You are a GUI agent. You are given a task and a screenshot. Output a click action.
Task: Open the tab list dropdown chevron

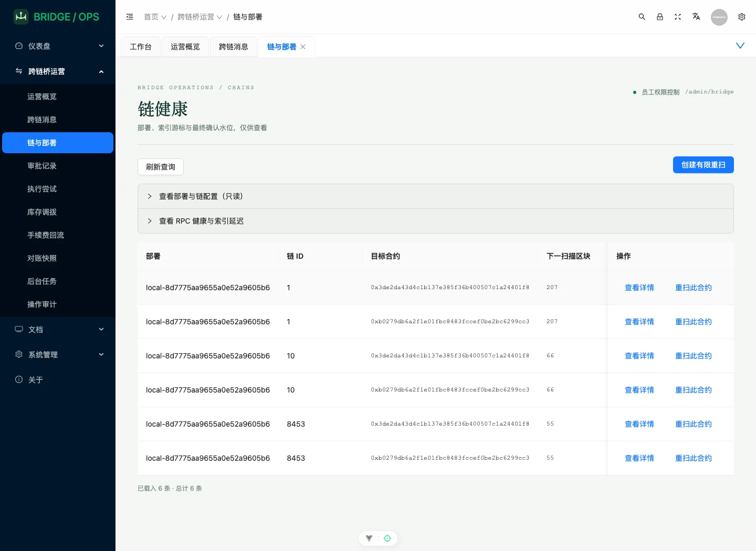click(740, 46)
